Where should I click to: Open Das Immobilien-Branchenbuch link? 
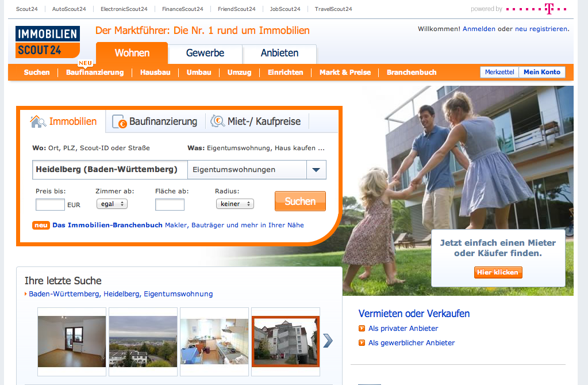pyautogui.click(x=107, y=225)
